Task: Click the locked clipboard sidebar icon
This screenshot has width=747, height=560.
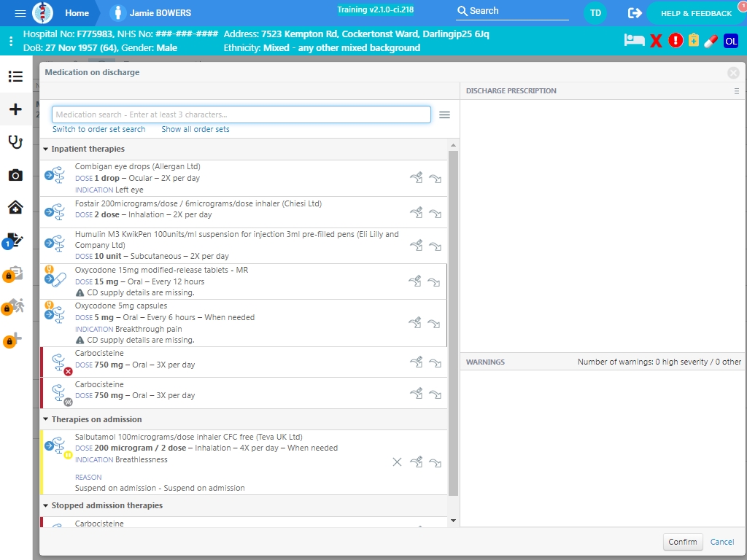Action: pyautogui.click(x=13, y=273)
